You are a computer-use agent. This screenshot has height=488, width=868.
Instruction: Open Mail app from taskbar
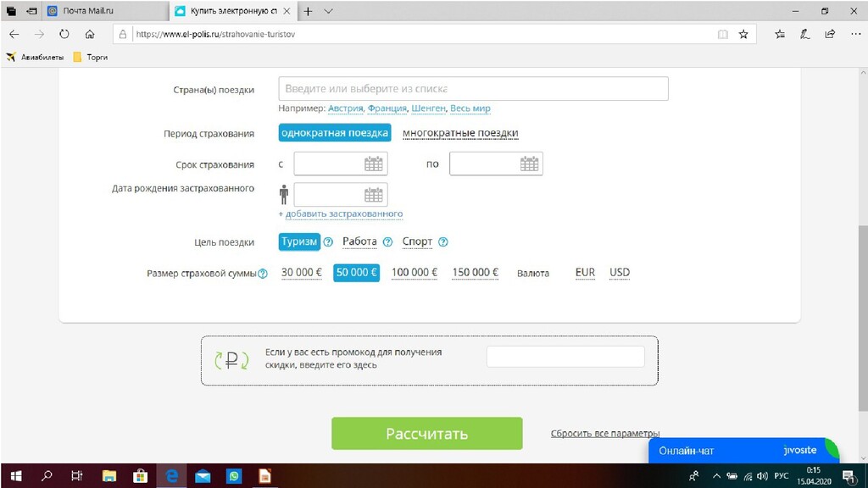203,476
